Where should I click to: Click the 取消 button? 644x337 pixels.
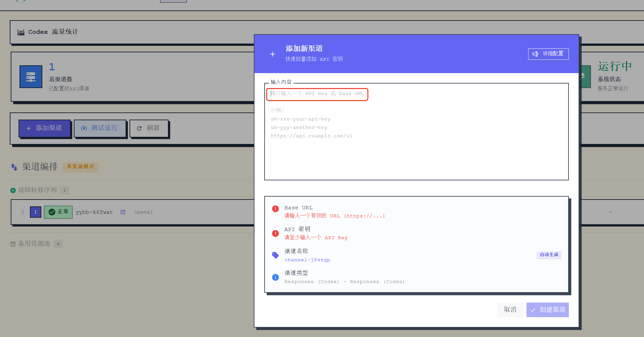510,310
